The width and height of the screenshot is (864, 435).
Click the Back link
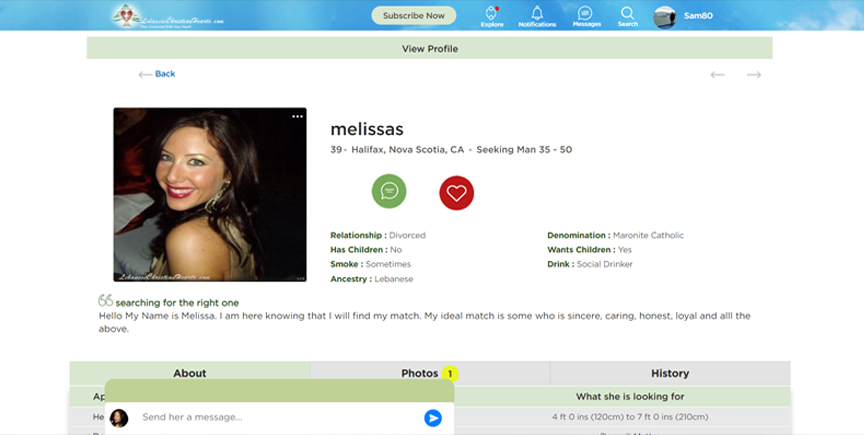(157, 74)
